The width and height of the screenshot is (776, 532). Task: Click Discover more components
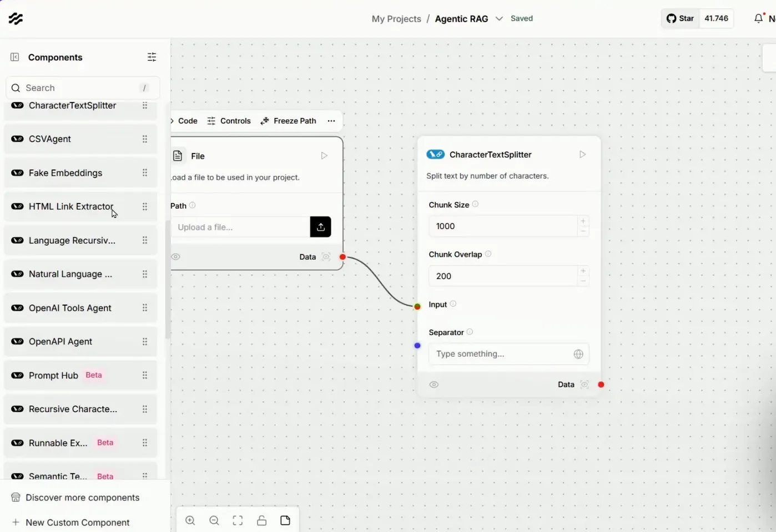click(75, 498)
